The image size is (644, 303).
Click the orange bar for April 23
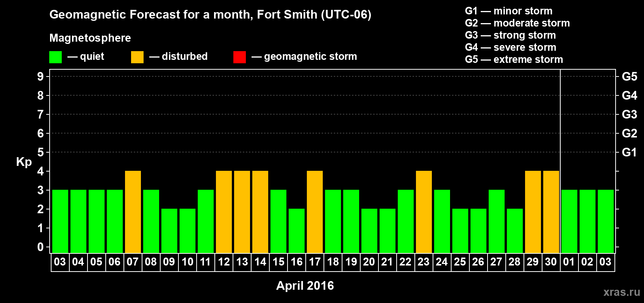424,212
